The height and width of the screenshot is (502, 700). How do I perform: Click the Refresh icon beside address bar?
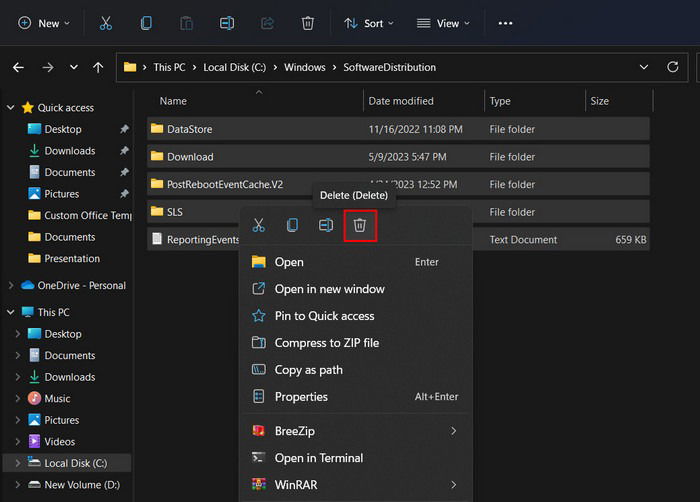[x=673, y=67]
